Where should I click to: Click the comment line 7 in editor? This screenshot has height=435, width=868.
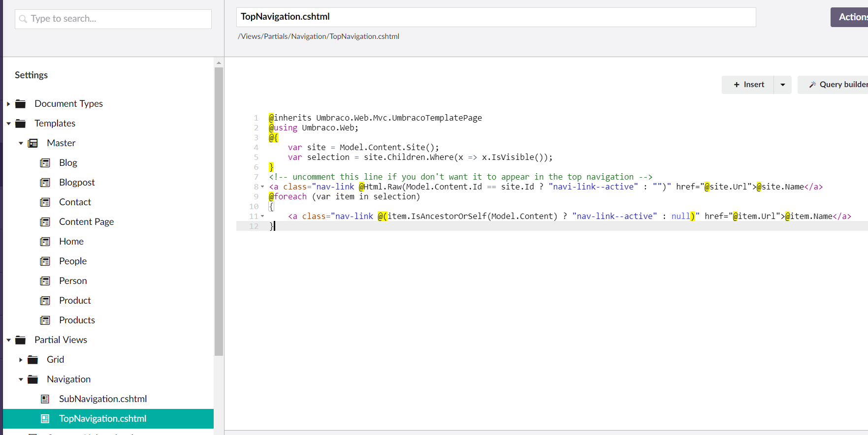tap(460, 177)
